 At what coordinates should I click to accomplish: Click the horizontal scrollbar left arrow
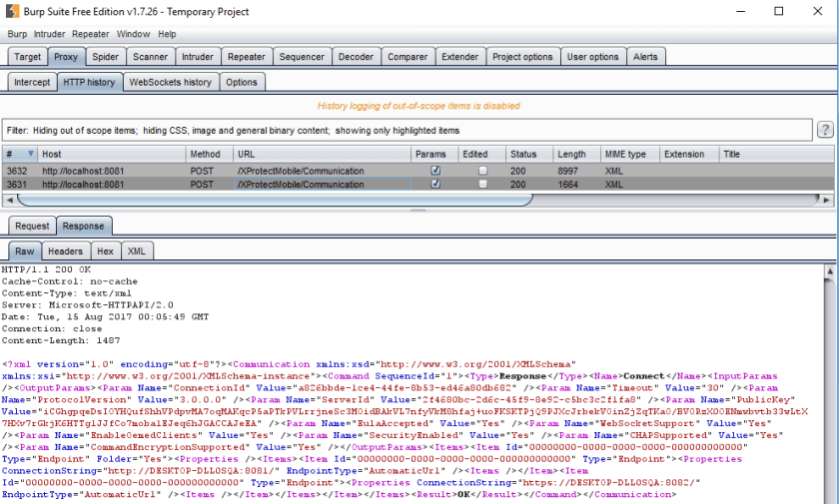tap(8, 200)
